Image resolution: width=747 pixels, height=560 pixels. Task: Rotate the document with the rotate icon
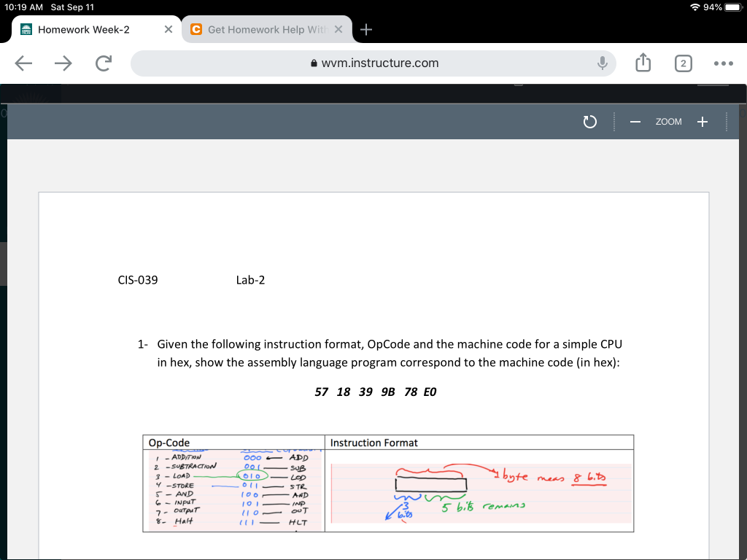tap(589, 122)
